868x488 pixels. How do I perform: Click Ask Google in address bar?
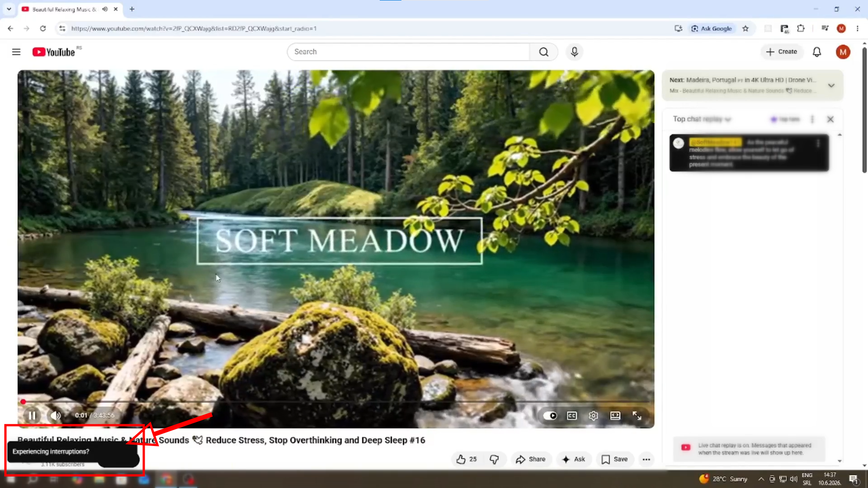[x=712, y=28]
